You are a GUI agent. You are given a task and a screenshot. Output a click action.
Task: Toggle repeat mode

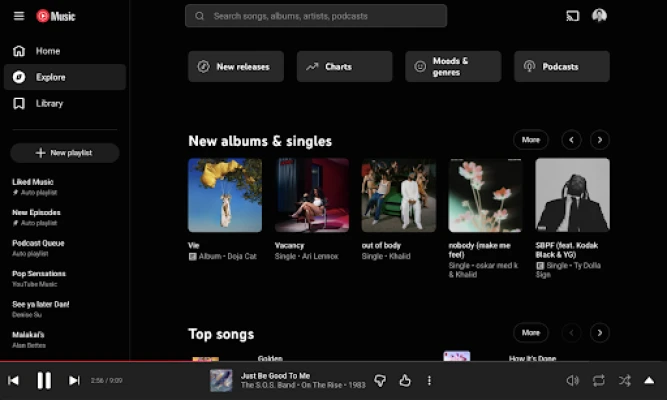[x=598, y=380]
